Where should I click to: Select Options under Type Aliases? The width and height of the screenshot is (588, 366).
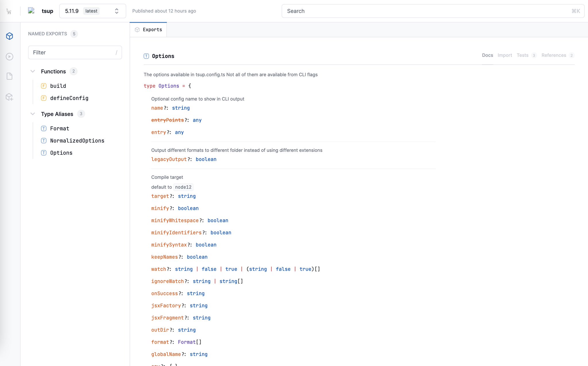tap(61, 153)
